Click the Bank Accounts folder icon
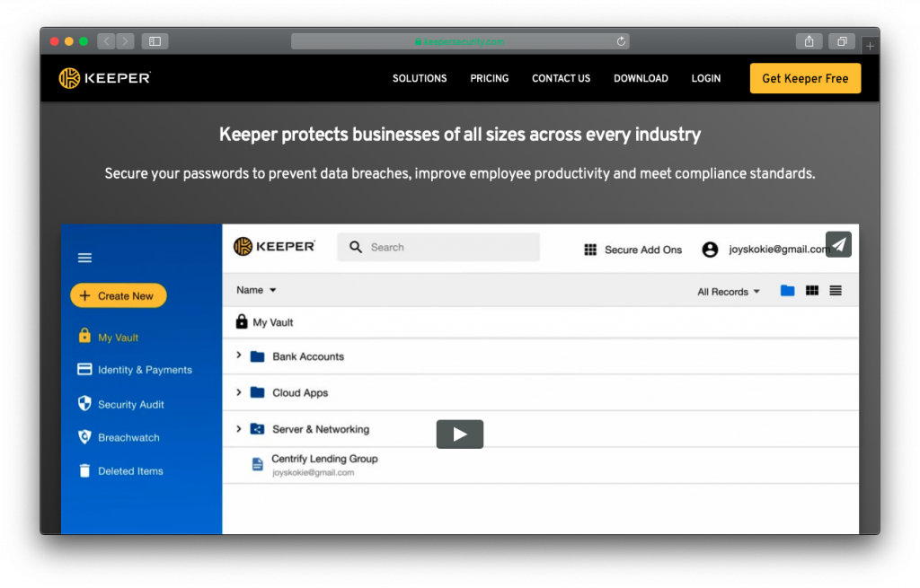The width and height of the screenshot is (920, 588). pyautogui.click(x=257, y=356)
